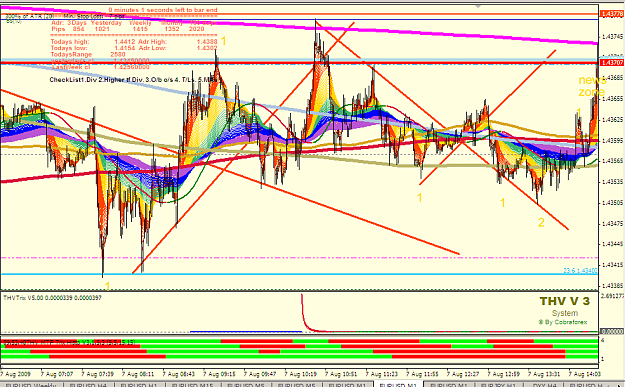The image size is (625, 387).
Task: Switch to the EURJPY chart tab
Action: pos(498,385)
